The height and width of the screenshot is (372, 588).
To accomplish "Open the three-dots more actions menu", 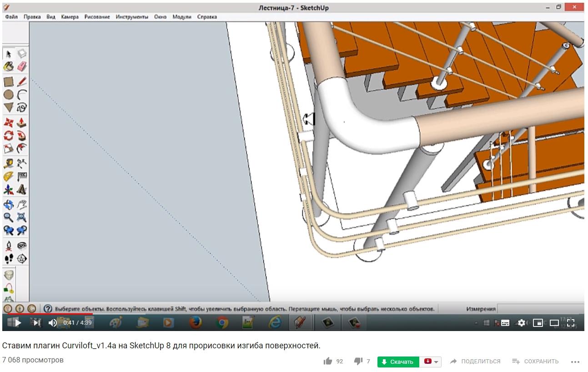I will [575, 362].
